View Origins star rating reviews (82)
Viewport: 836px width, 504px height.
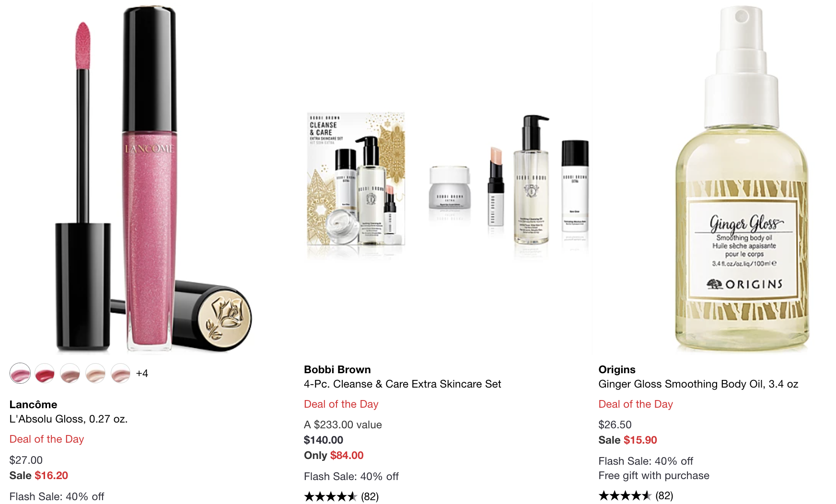[636, 495]
